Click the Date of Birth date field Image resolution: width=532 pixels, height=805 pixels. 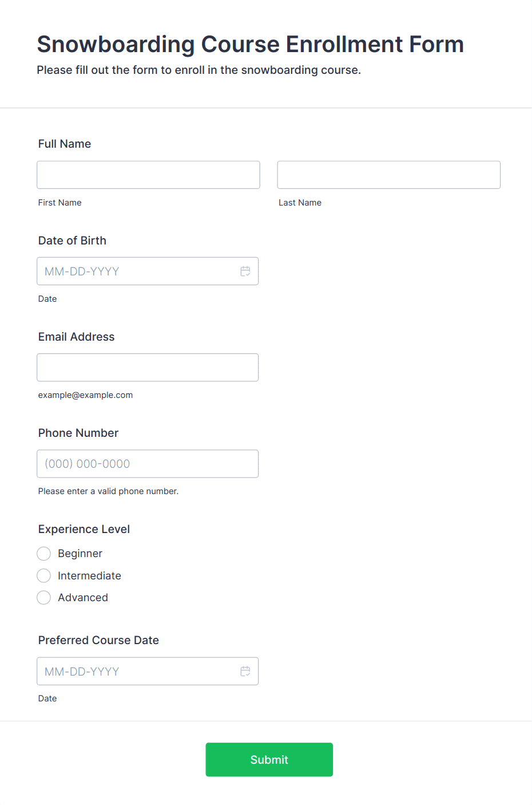click(x=137, y=271)
